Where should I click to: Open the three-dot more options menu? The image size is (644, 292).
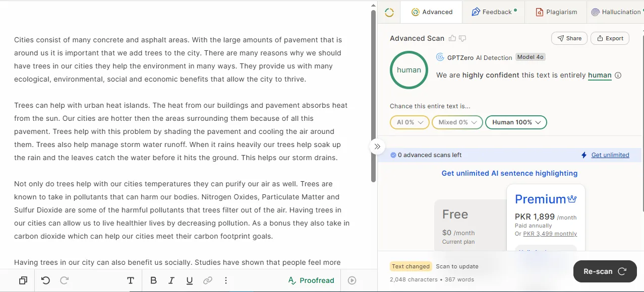pos(226,280)
